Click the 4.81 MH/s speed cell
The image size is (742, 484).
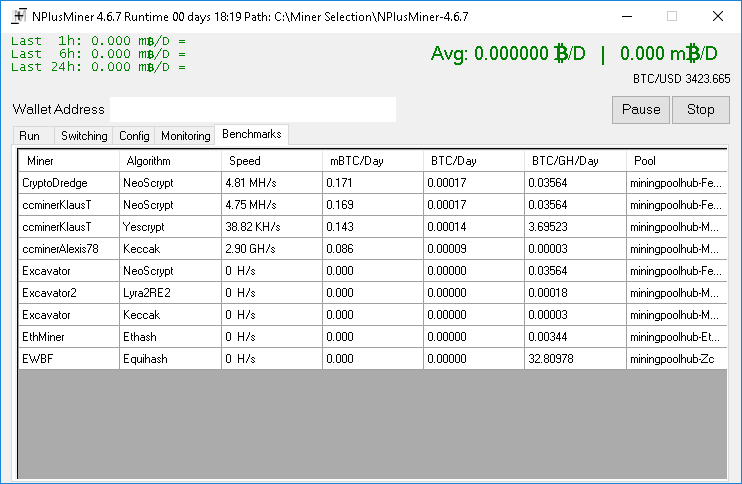272,183
